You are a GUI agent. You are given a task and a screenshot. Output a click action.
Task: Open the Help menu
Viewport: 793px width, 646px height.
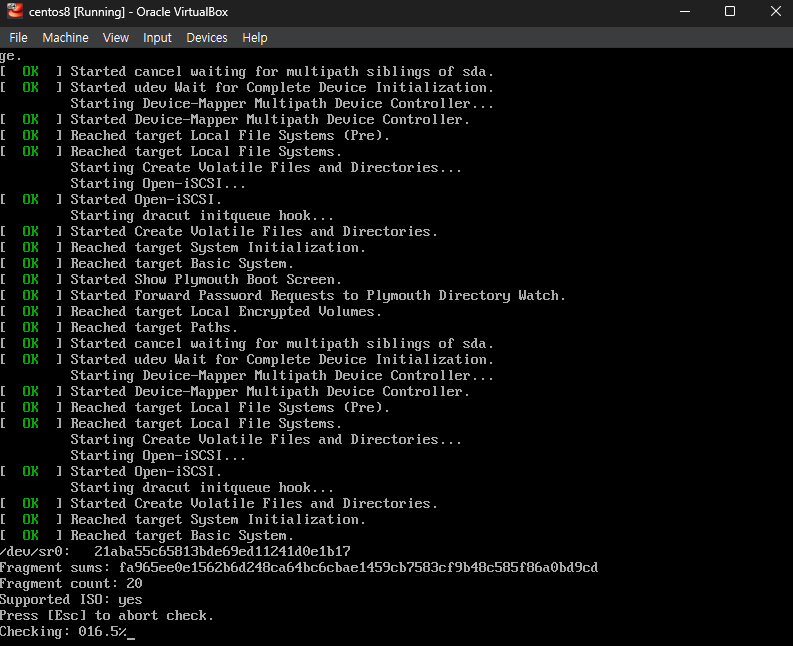tap(255, 37)
